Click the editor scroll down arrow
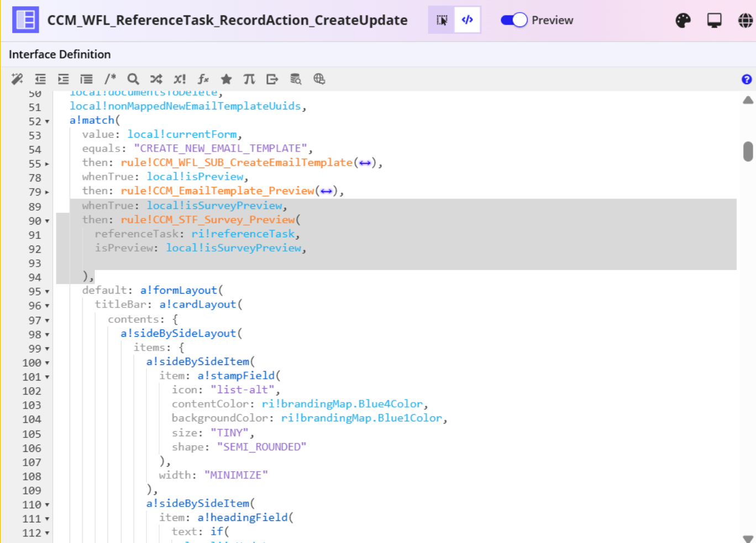 [x=748, y=538]
